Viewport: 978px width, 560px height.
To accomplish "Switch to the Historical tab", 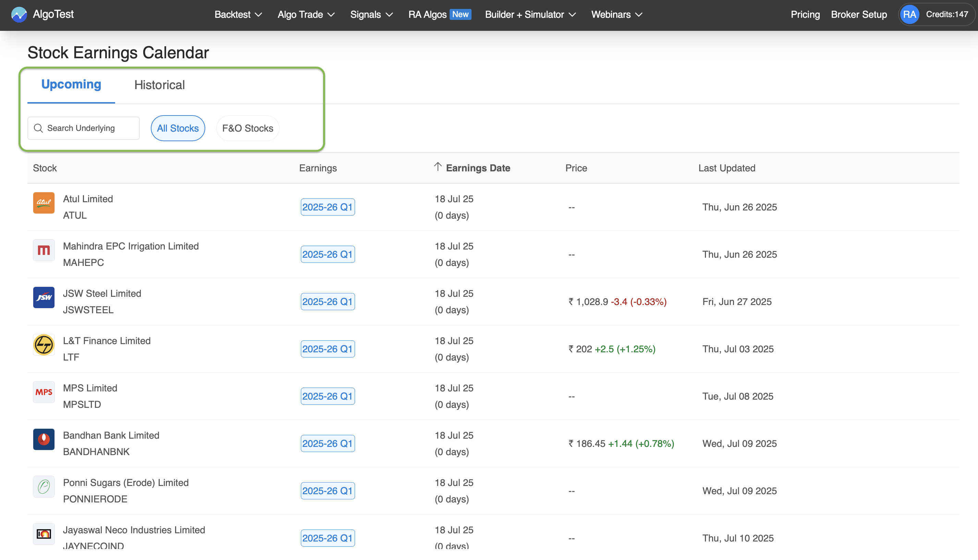I will (x=160, y=85).
